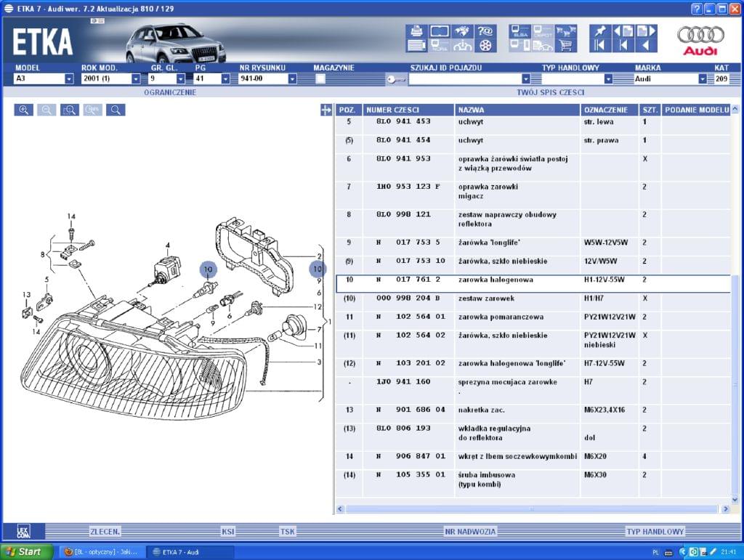This screenshot has width=744, height=560.
Task: Open the MODEL dropdown showing A3
Action: point(69,79)
